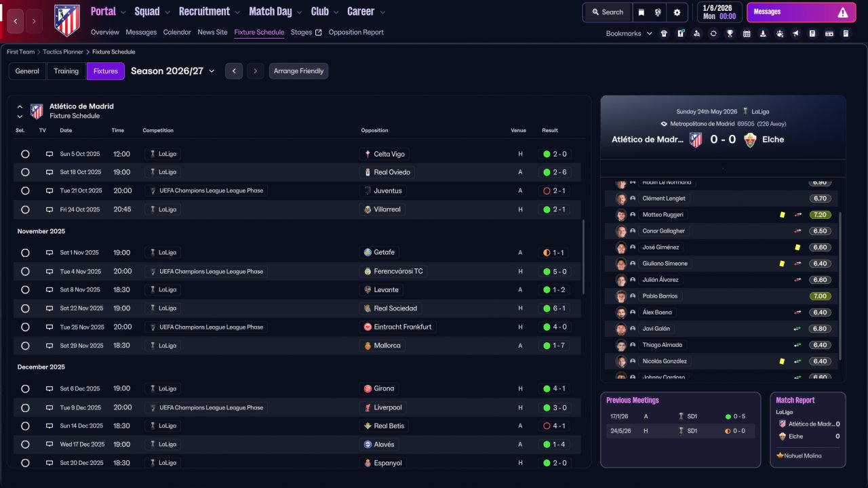Click the circular refresh arrows bookmark icon

point(713,33)
